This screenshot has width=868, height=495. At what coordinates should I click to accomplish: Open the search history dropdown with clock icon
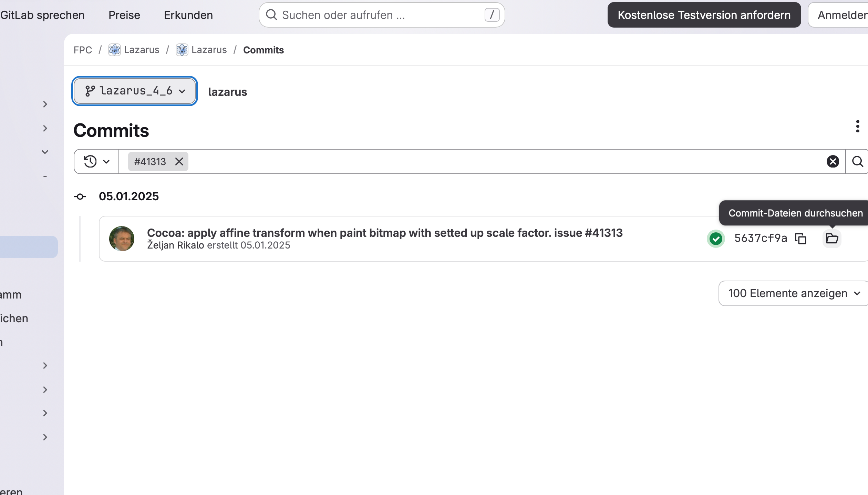pyautogui.click(x=97, y=161)
